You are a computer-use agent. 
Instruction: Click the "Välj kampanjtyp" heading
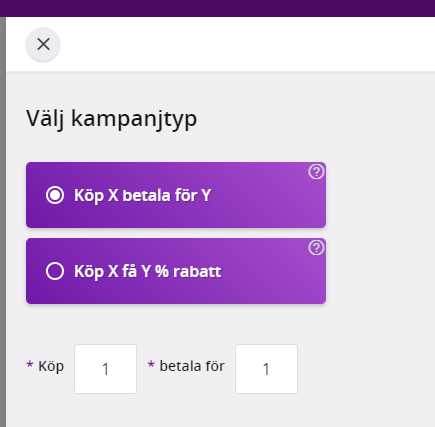112,119
